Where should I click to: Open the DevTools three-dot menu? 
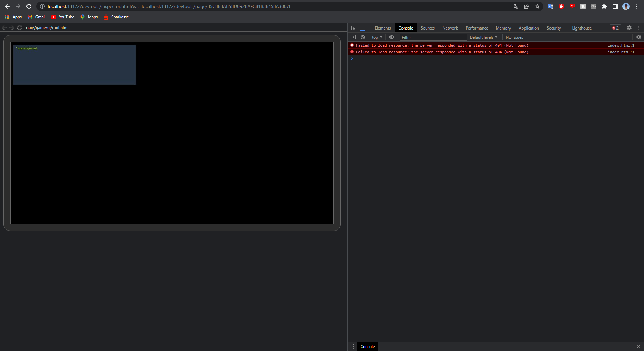coord(639,28)
